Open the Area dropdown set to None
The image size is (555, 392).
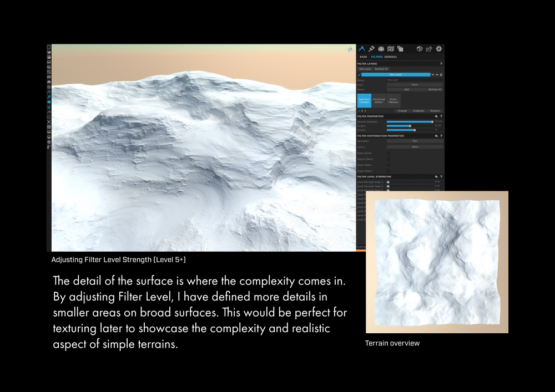click(415, 85)
